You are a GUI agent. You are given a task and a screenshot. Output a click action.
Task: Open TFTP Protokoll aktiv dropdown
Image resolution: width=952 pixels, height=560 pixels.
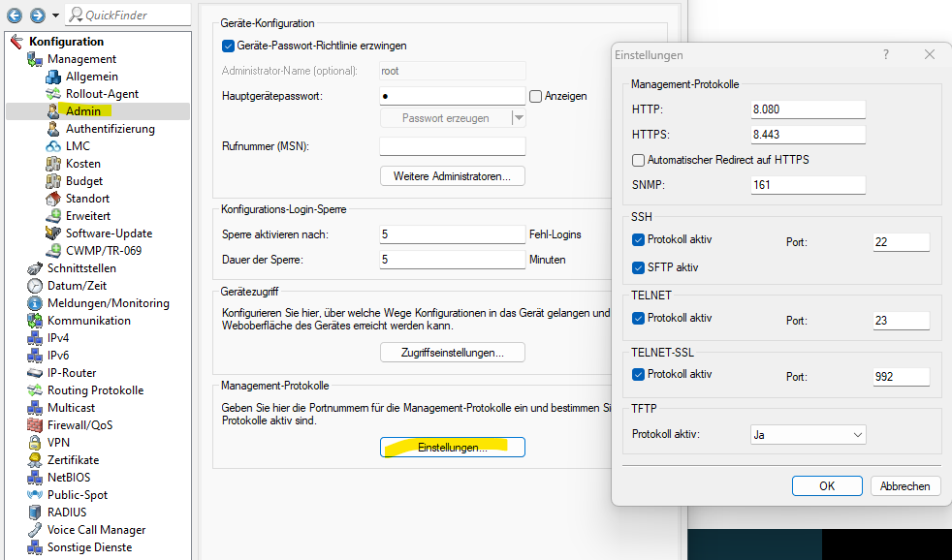[x=809, y=434]
